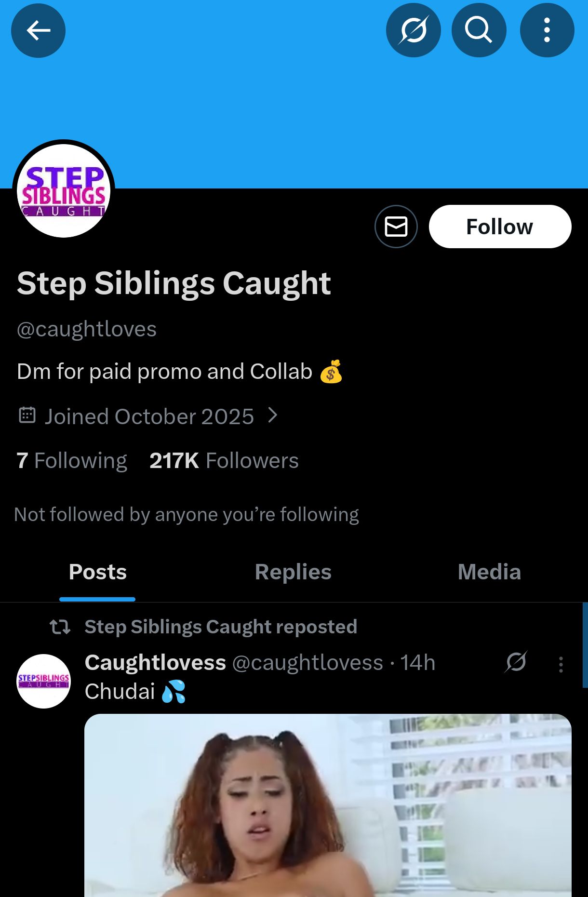
Task: Click the envelope message icon
Action: point(396,227)
